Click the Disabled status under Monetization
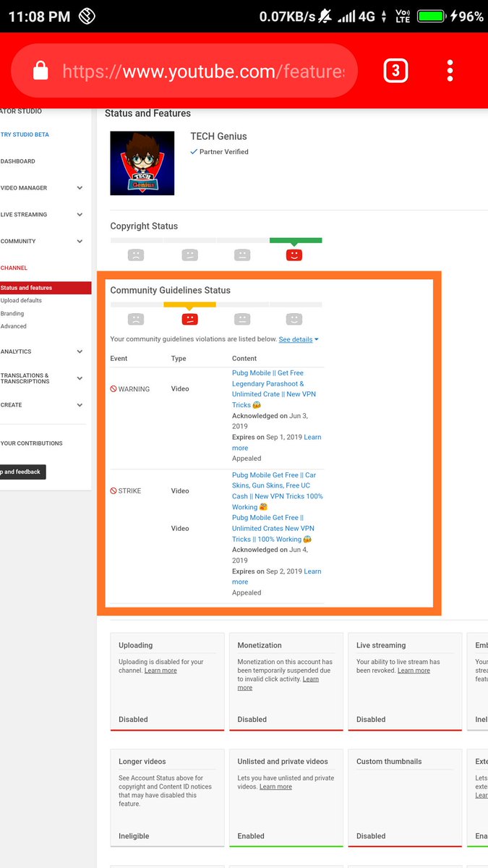This screenshot has height=868, width=488. [x=252, y=720]
